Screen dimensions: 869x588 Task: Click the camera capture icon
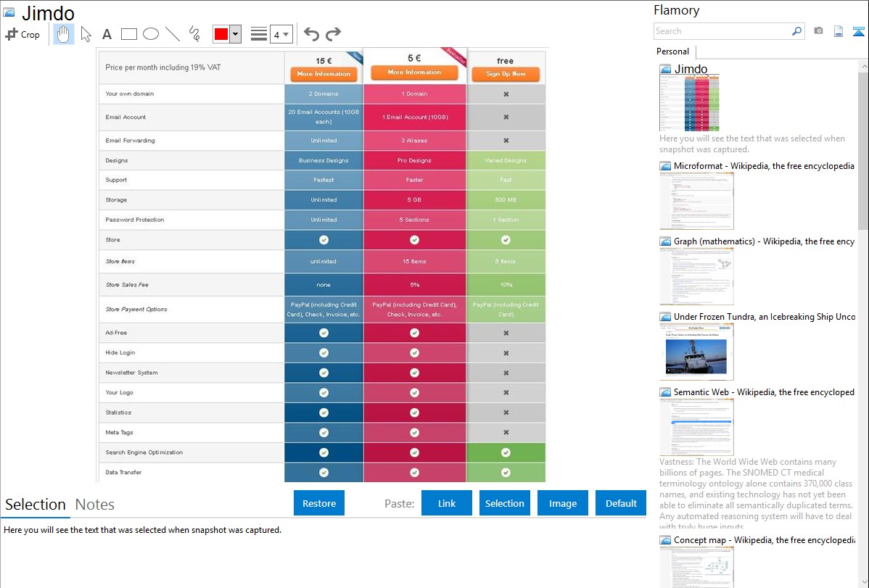coord(818,31)
